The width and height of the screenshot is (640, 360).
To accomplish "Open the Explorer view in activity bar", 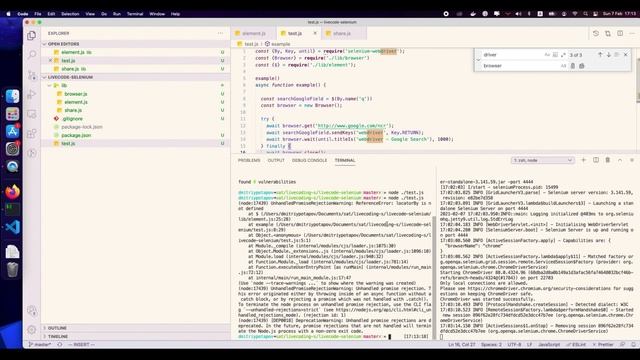I will click(31, 36).
